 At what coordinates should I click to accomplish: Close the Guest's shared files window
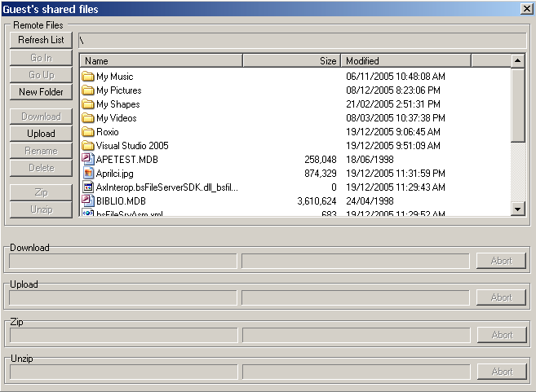[527, 8]
